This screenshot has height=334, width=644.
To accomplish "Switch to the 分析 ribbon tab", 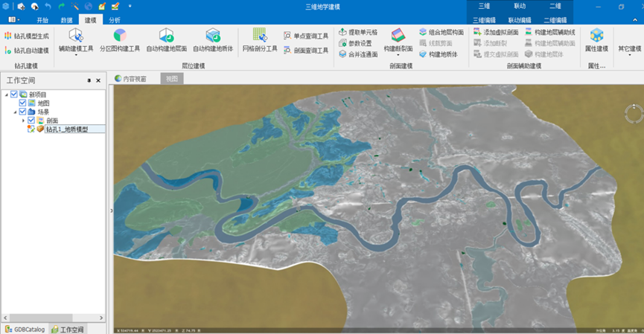I will (114, 20).
